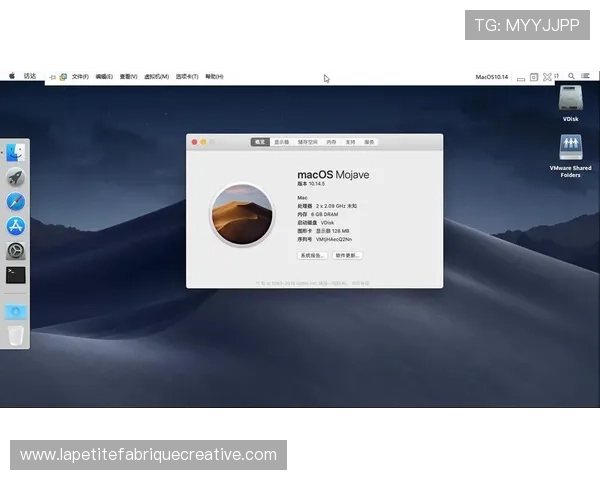This screenshot has width=600, height=480.
Task: Switch to the 显示器 tab
Action: pyautogui.click(x=282, y=142)
